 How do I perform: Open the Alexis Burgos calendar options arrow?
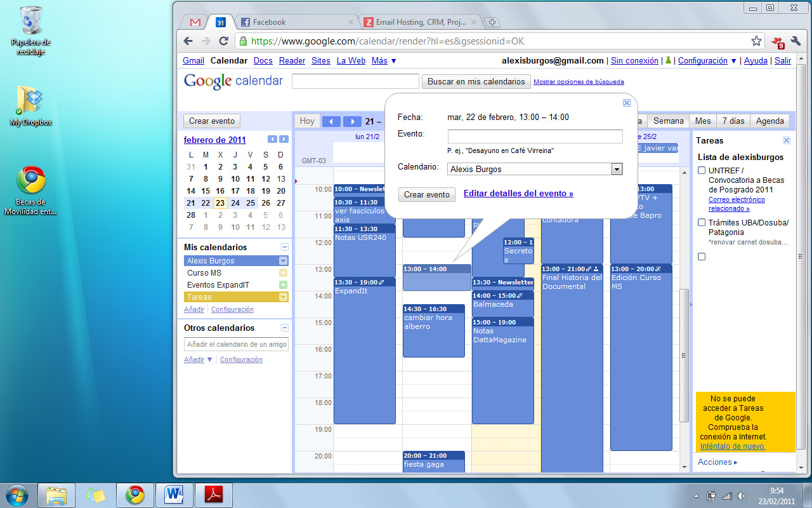[x=284, y=261]
